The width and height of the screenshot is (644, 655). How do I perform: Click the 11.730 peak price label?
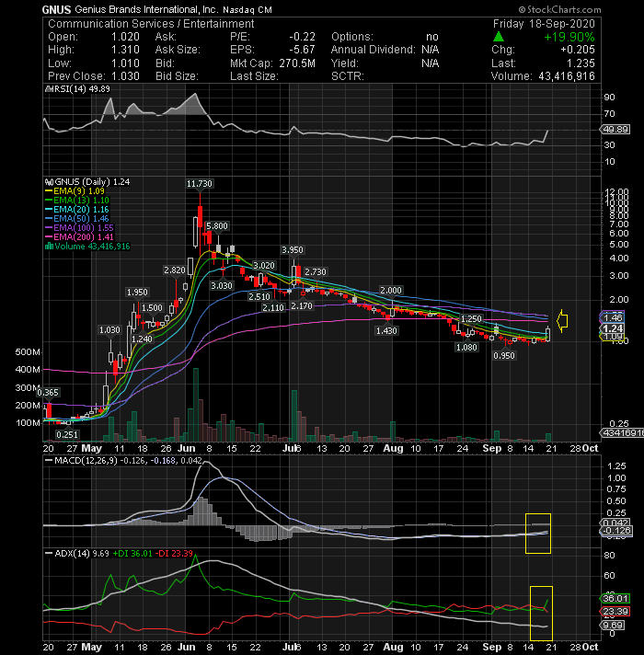tap(200, 184)
